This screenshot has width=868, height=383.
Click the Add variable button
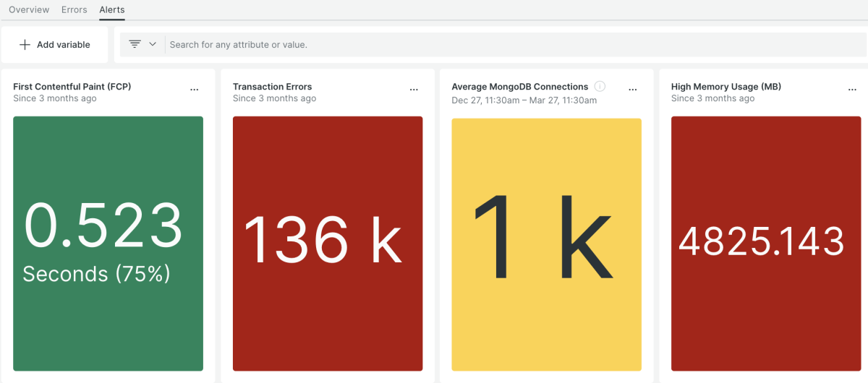tap(55, 45)
